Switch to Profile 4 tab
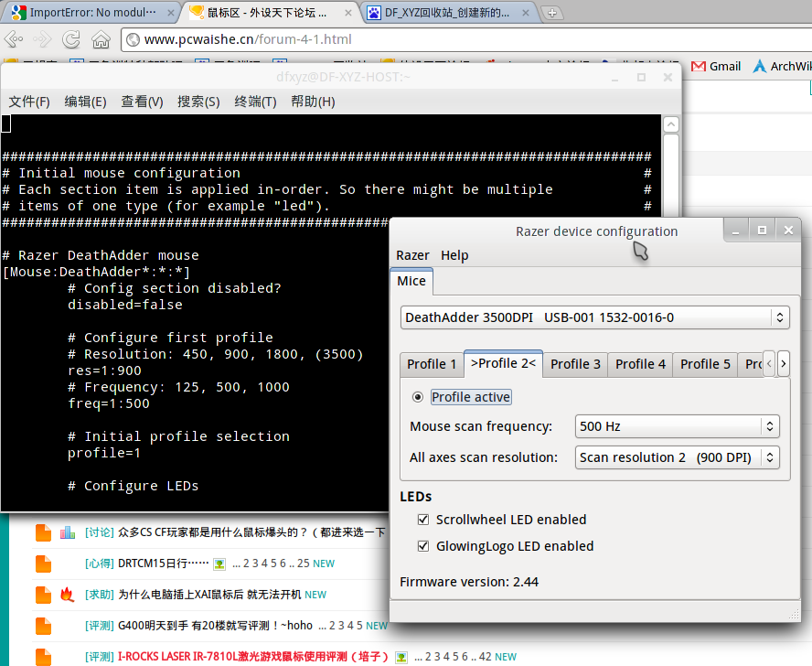Image resolution: width=812 pixels, height=666 pixels. [641, 364]
